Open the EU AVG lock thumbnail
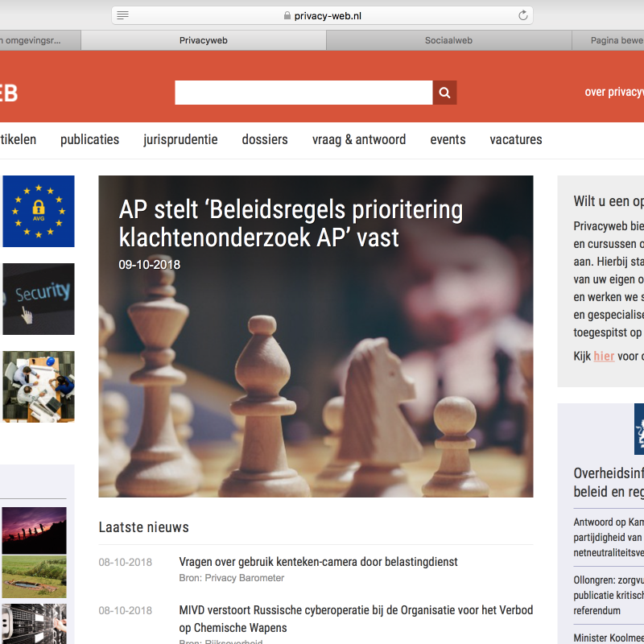Image resolution: width=644 pixels, height=644 pixels. point(39,211)
